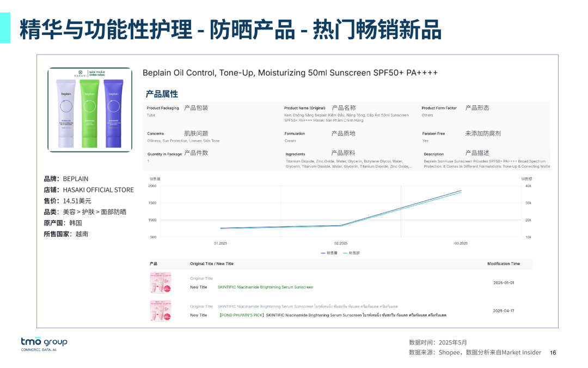
Task: Click the selling country line 所售国家: 越南
Action: 66,234
